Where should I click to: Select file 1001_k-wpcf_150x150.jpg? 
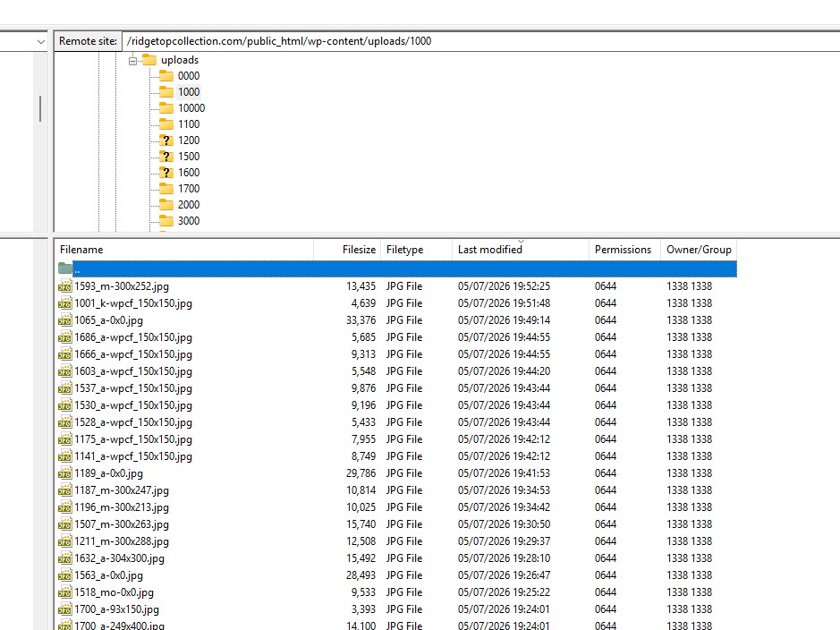[x=133, y=303]
